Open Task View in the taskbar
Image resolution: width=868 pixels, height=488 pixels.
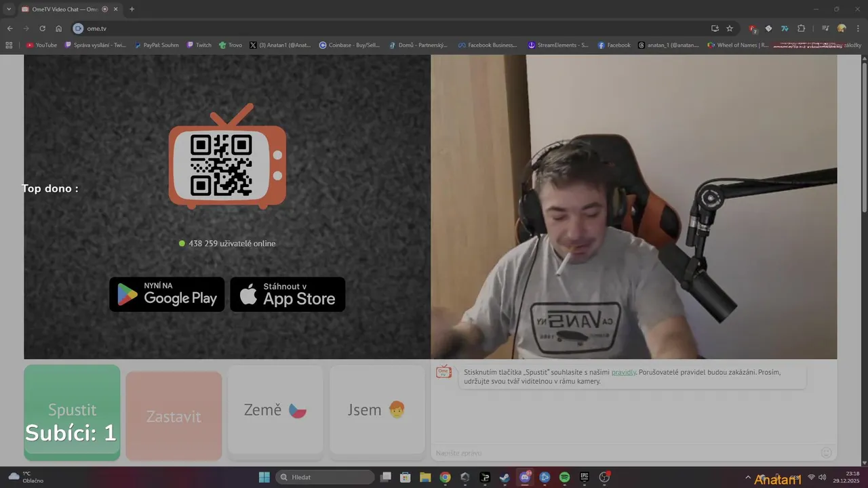click(385, 477)
